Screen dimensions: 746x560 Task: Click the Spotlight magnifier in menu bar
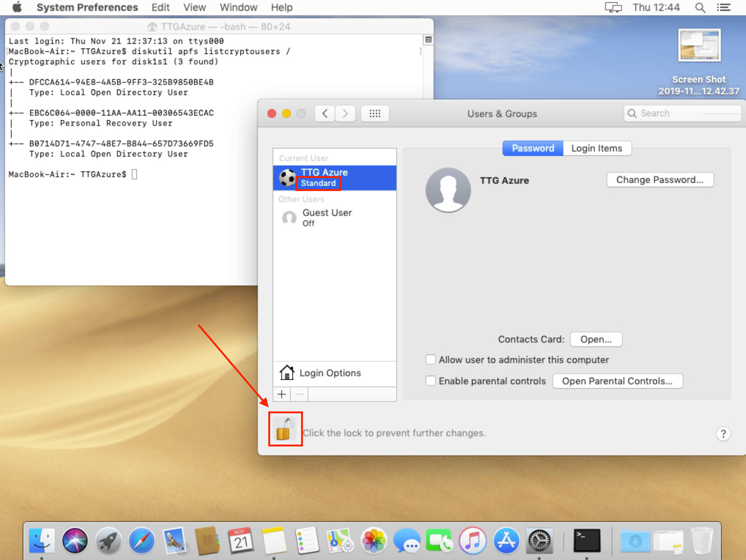click(x=700, y=7)
